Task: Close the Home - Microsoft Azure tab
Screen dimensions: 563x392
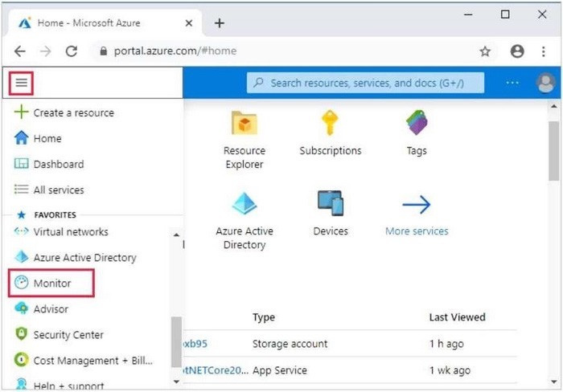Action: 189,23
